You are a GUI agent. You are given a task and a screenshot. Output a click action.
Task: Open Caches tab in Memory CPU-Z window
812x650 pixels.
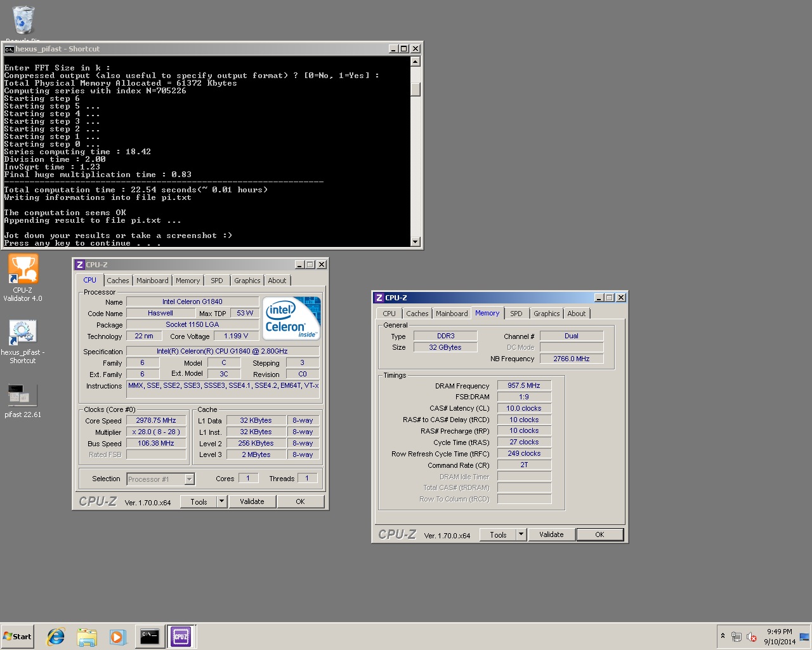417,314
